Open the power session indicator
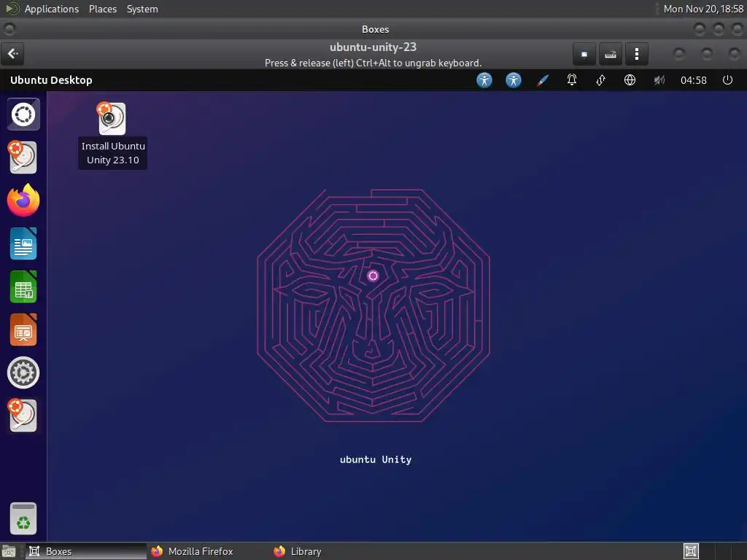Image resolution: width=747 pixels, height=560 pixels. pyautogui.click(x=727, y=80)
